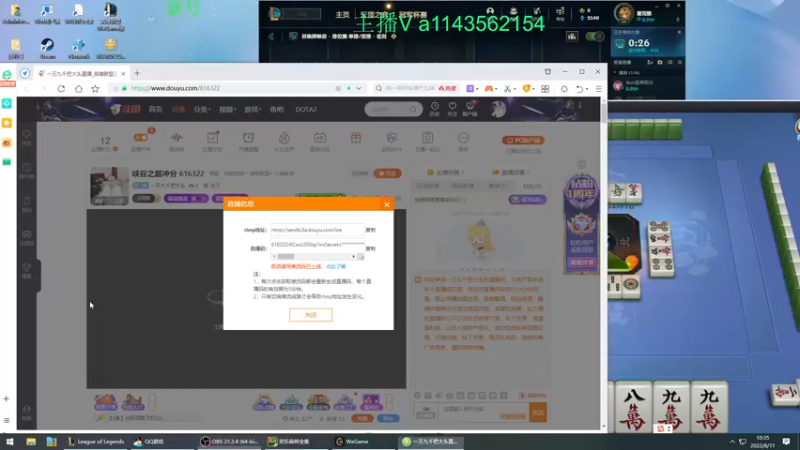Image resolution: width=800 pixels, height=450 pixels.
Task: Open the 鱼吧 nav item
Action: 277,110
